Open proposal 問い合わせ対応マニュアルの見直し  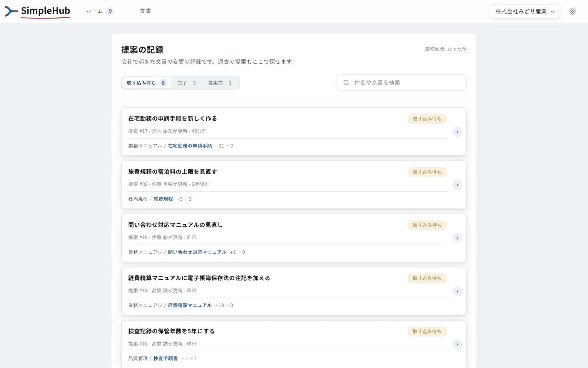coord(176,225)
